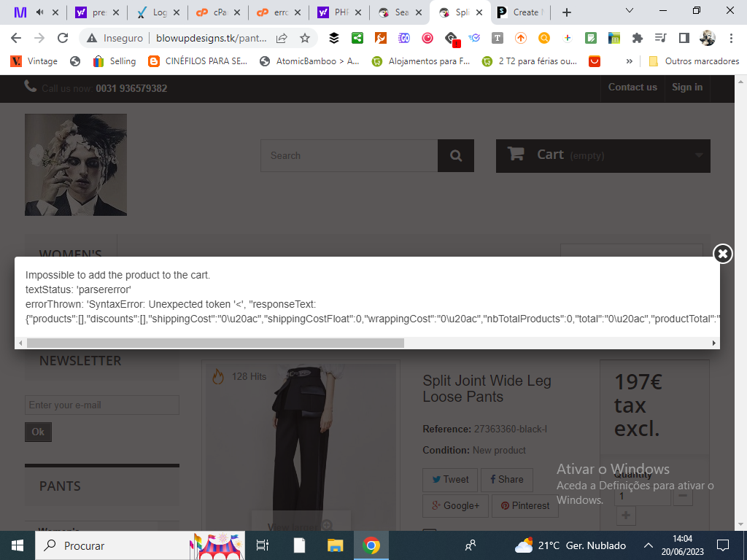Click the shop Search input field
The height and width of the screenshot is (560, 747).
pyautogui.click(x=349, y=156)
